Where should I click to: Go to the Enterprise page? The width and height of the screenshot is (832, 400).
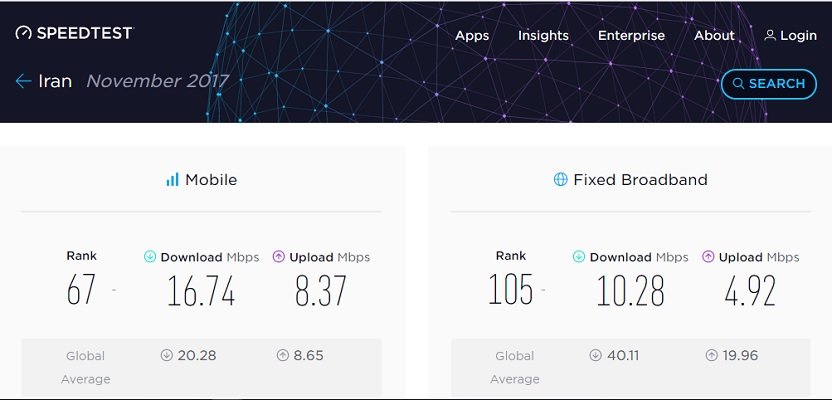click(631, 35)
